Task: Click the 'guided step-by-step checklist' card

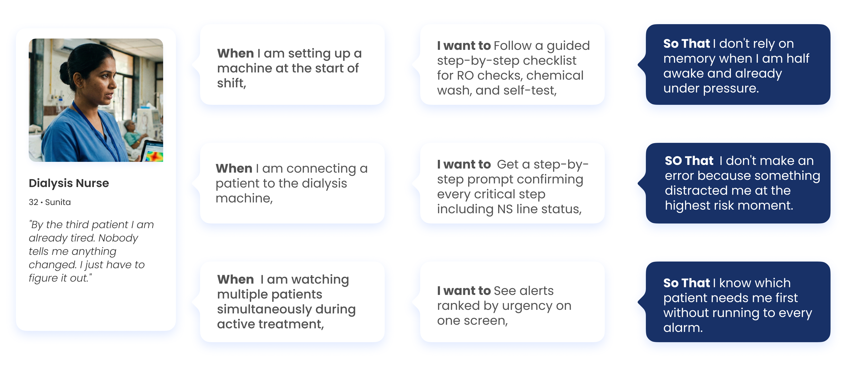Action: pos(512,64)
